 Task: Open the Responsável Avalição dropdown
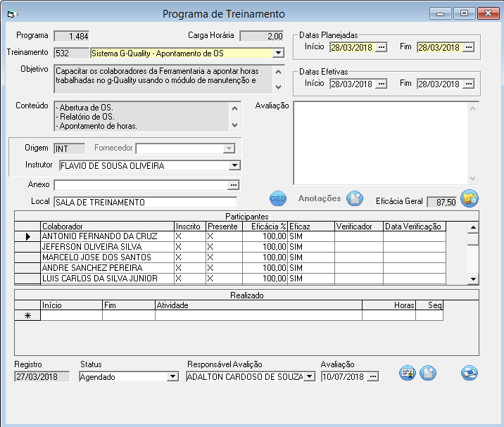click(x=309, y=376)
